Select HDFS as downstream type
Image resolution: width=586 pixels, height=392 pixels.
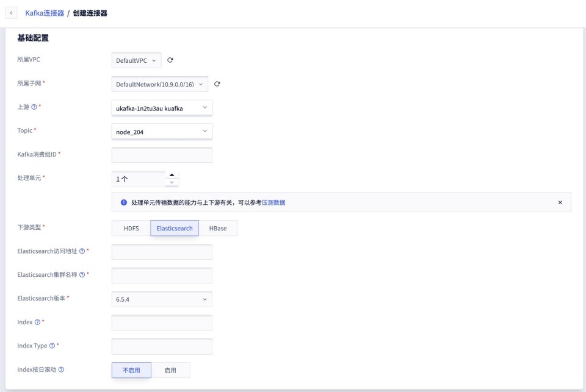[x=131, y=229]
